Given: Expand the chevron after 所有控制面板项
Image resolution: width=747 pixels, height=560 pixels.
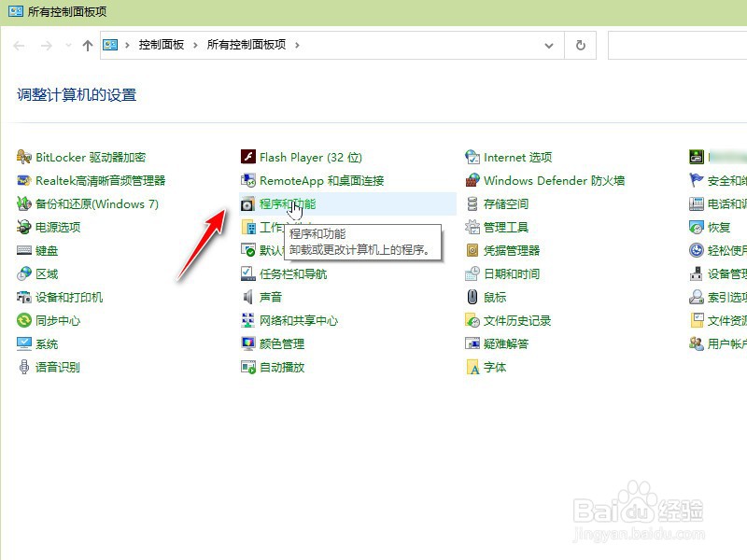Looking at the screenshot, I should (297, 44).
